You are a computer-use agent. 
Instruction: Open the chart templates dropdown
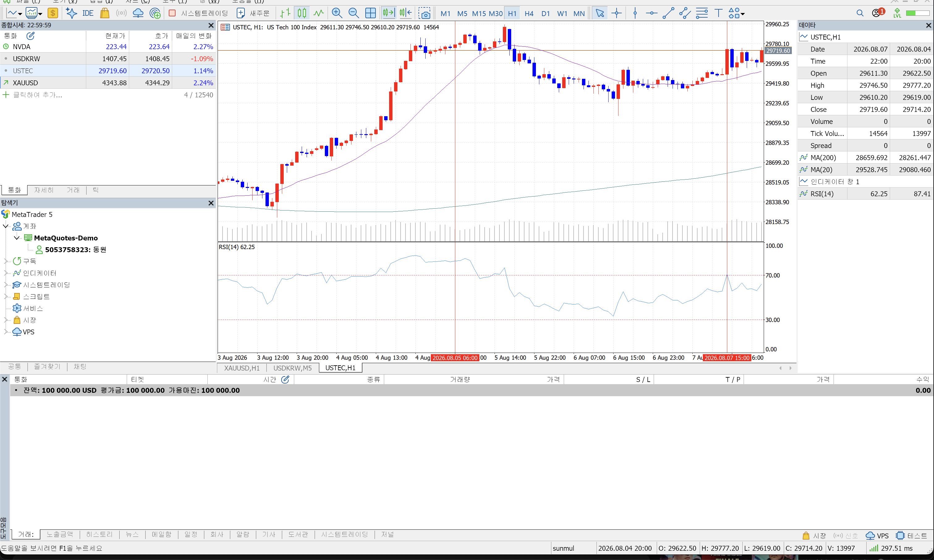coord(40,14)
